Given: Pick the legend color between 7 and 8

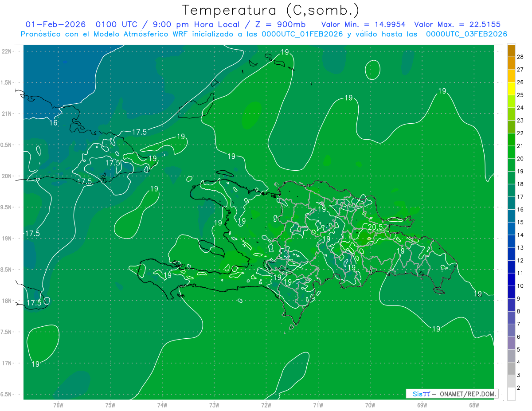Looking at the screenshot, I should point(511,318).
